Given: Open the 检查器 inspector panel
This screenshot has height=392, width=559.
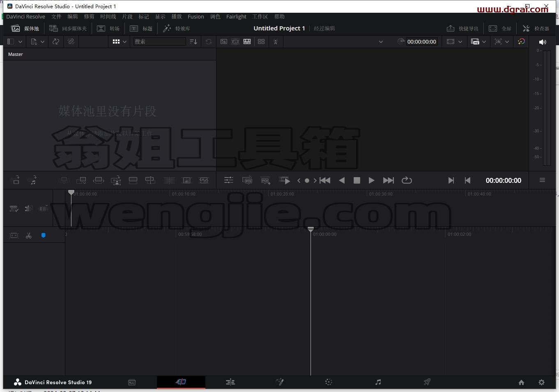Looking at the screenshot, I should point(536,28).
